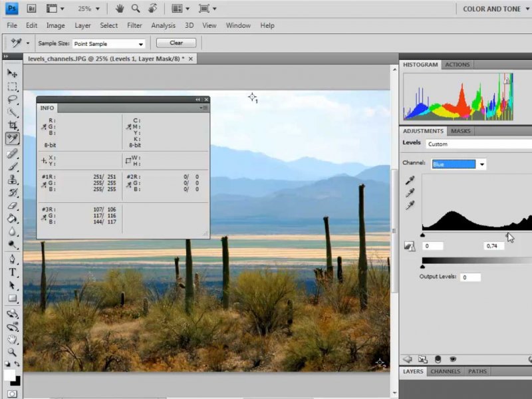Launch Adobe Bridge from top bar
The width and height of the screenshot is (532, 399).
(32, 9)
